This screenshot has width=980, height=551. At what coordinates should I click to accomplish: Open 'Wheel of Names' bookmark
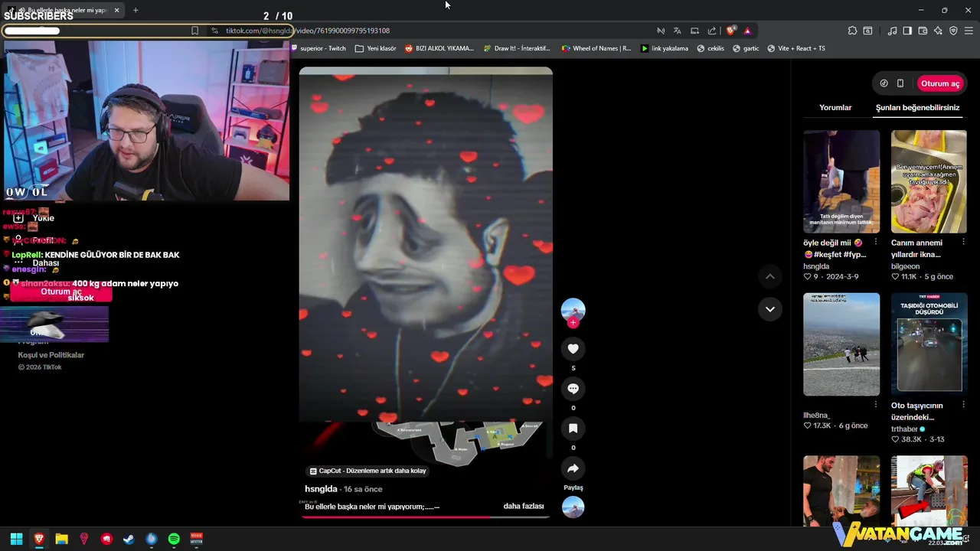click(596, 48)
